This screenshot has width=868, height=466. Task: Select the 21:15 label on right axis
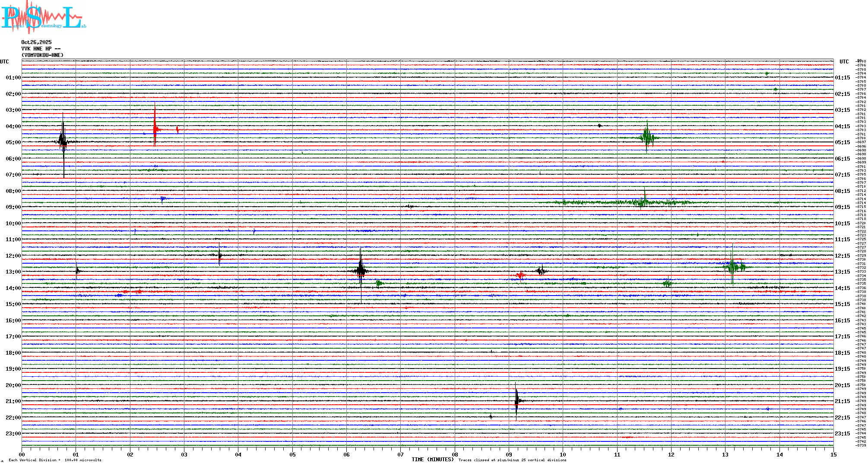pyautogui.click(x=842, y=401)
